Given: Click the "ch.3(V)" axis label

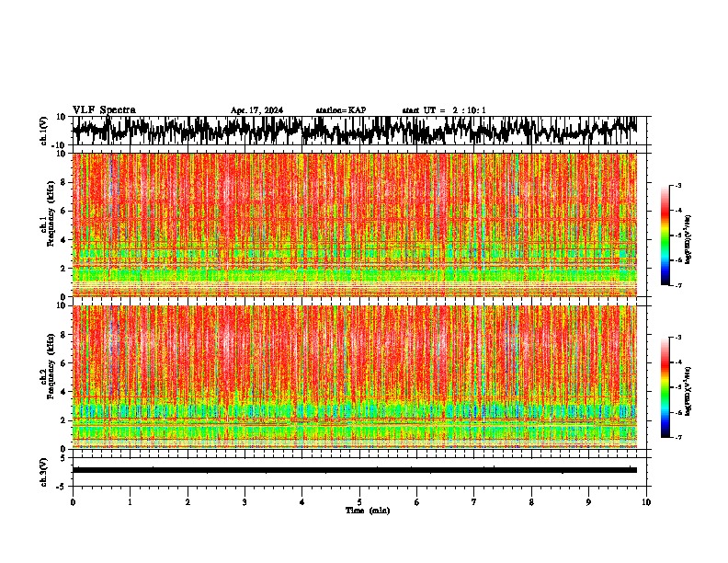Looking at the screenshot, I should click(44, 472).
